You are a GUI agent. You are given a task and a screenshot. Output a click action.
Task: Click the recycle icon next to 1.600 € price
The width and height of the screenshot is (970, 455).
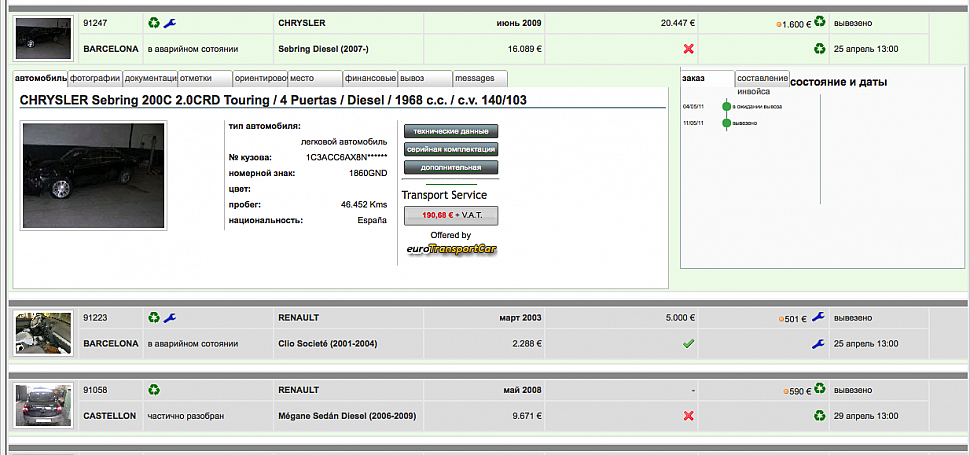(820, 22)
